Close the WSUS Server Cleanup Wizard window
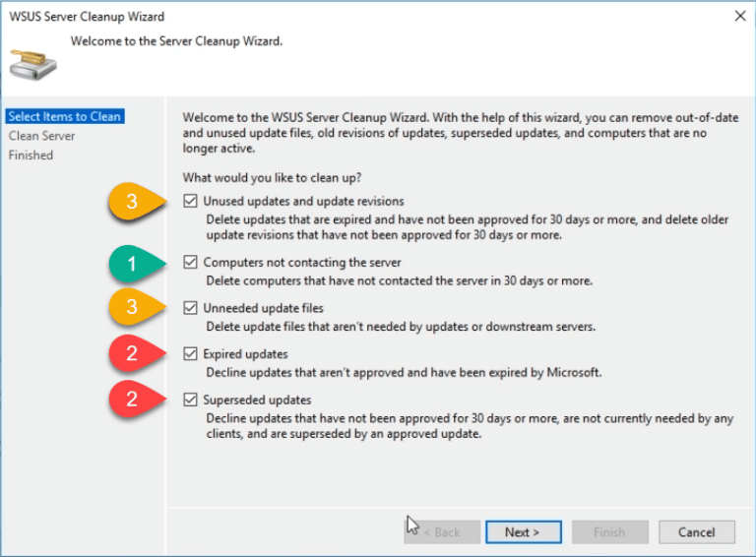Image resolution: width=756 pixels, height=557 pixels. point(738,16)
